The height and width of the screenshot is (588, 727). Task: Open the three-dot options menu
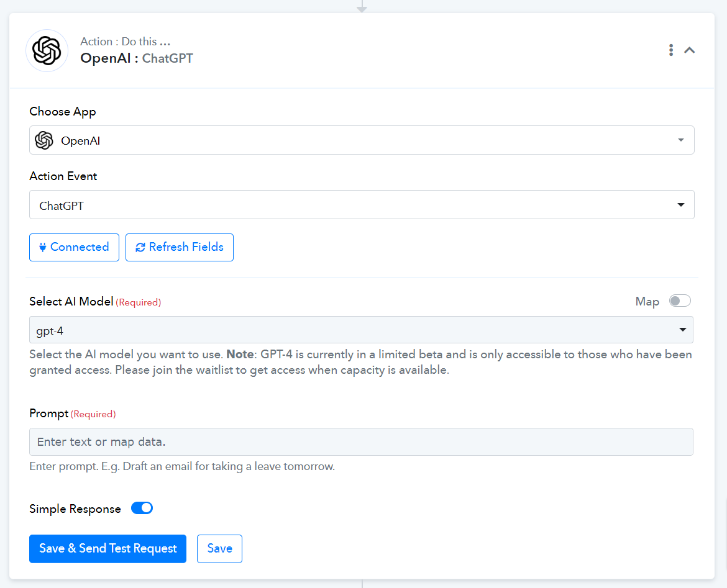pos(671,50)
